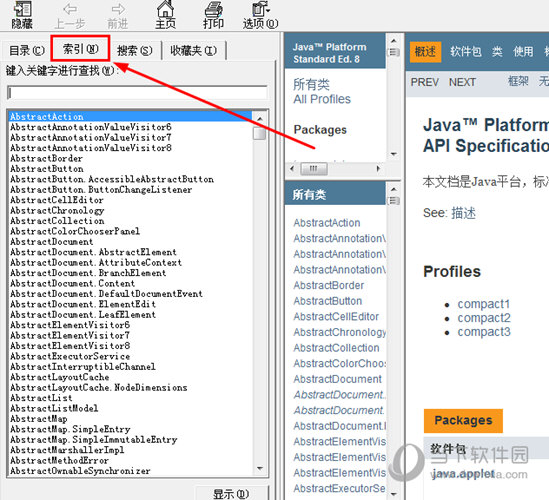
Task: Go to Home (主页) toolbar icon
Action: [x=165, y=15]
